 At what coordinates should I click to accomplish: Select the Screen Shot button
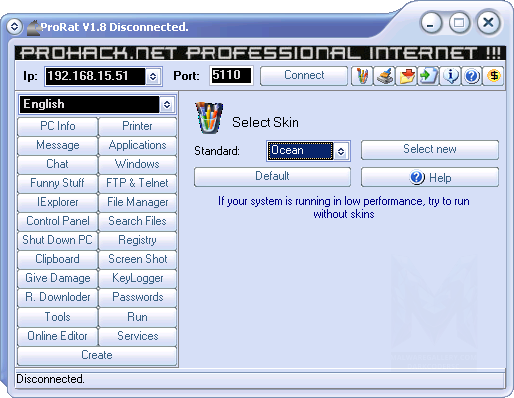(x=137, y=259)
